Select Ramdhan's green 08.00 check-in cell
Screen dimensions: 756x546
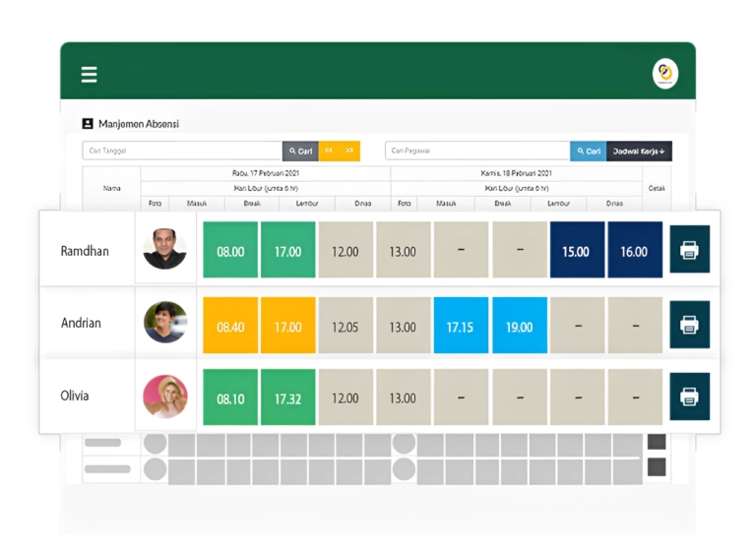[230, 250]
